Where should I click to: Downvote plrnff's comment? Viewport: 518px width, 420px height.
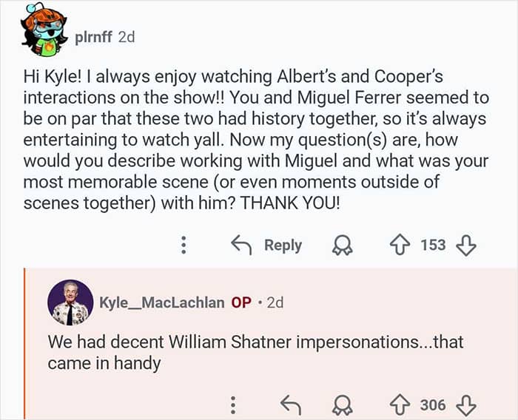click(x=466, y=245)
